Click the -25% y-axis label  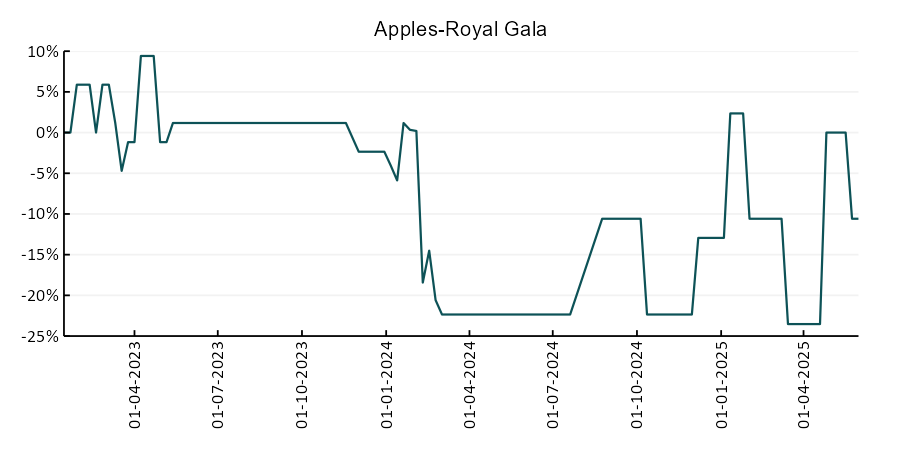(41, 336)
